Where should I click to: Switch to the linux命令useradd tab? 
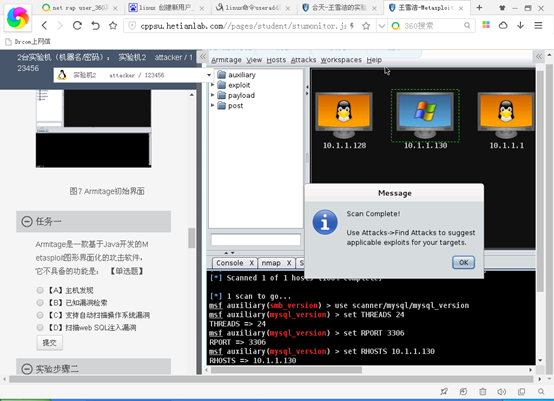click(253, 8)
